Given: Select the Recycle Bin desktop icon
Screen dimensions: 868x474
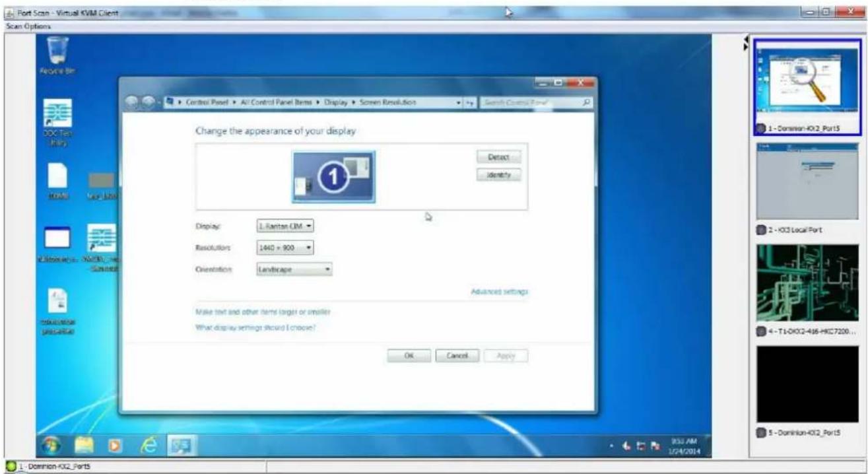Looking at the screenshot, I should click(x=59, y=54).
